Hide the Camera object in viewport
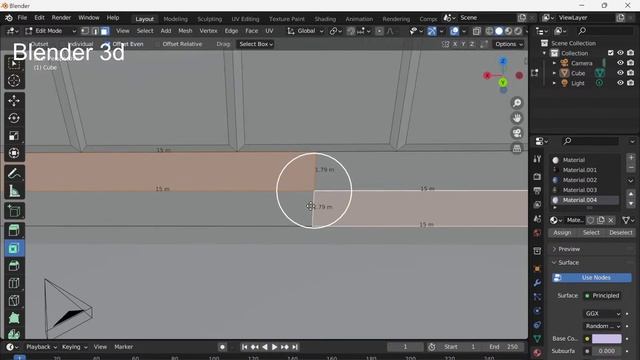Image resolution: width=640 pixels, height=360 pixels. [620, 63]
